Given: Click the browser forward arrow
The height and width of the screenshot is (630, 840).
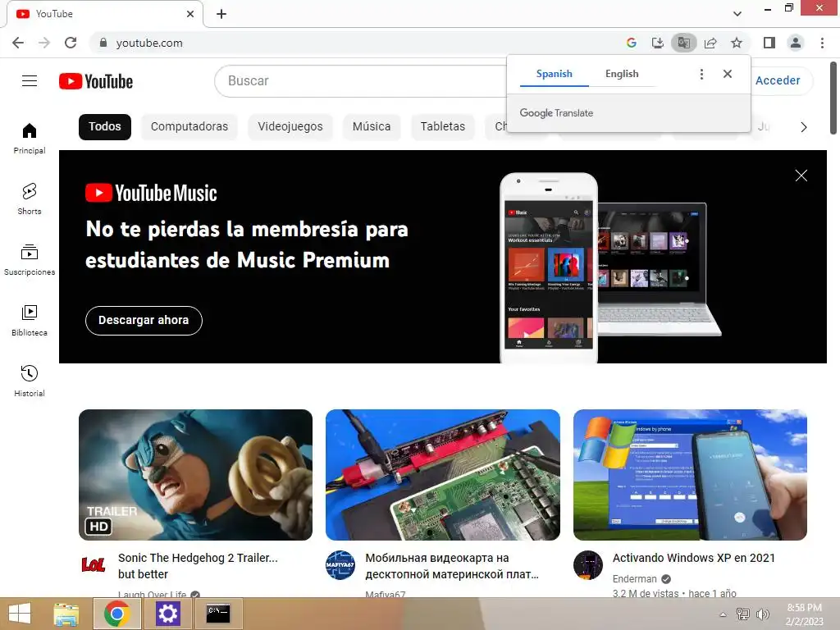Looking at the screenshot, I should click(44, 43).
